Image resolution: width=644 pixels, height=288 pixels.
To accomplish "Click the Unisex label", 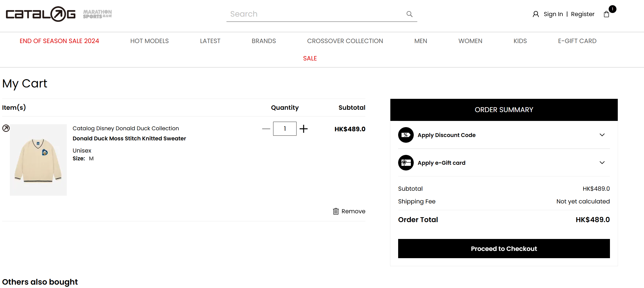I will [82, 150].
